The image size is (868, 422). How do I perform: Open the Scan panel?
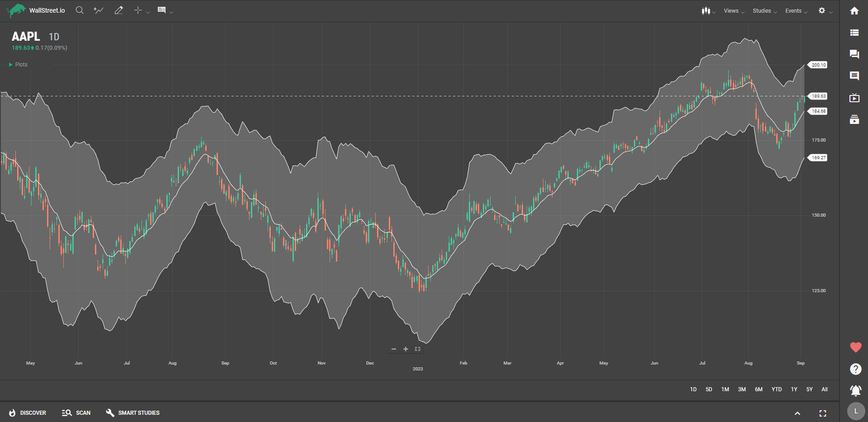coord(76,413)
